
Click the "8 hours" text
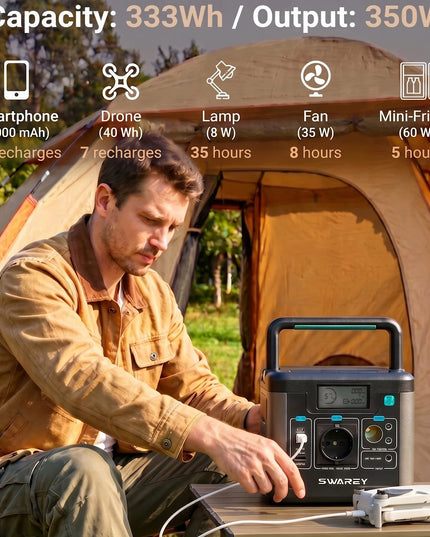click(316, 153)
